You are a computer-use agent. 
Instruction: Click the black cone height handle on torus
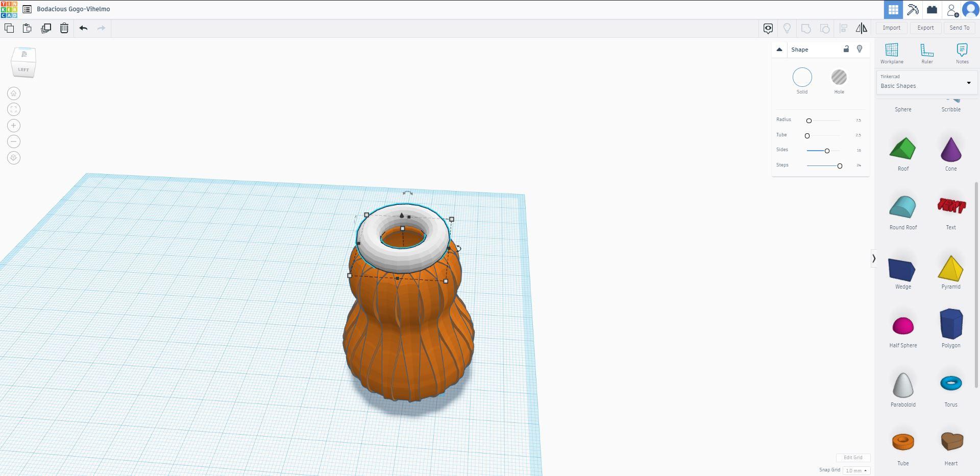(x=402, y=216)
